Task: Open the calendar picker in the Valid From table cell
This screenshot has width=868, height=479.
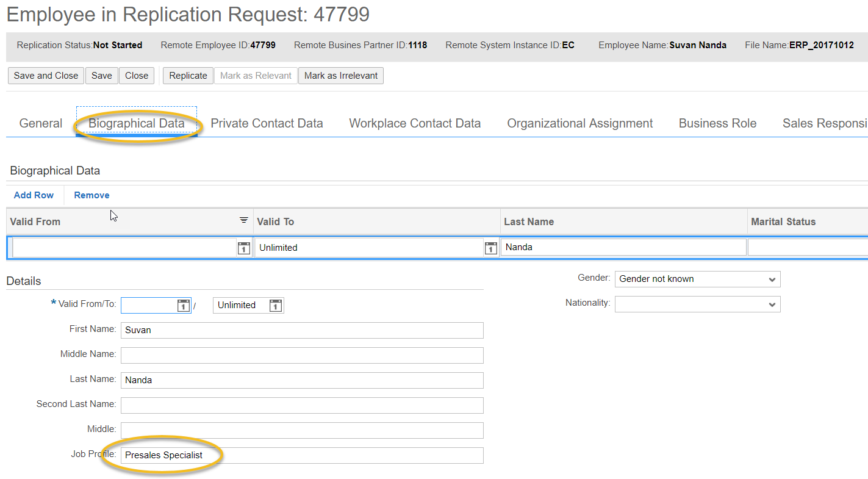Action: pyautogui.click(x=243, y=248)
